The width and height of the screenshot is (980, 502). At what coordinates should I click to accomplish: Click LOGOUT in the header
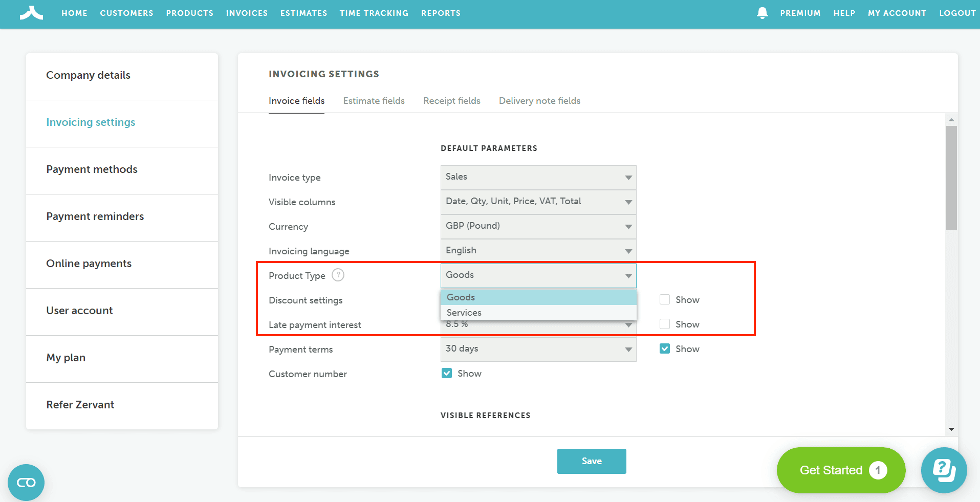957,13
